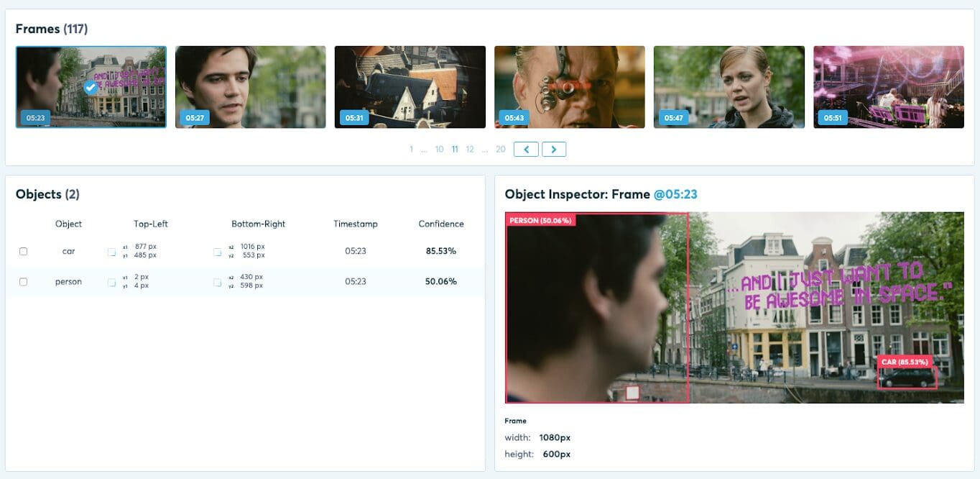Open the frame thumbnail at 05:43
The width and height of the screenshot is (980, 479).
coord(570,87)
